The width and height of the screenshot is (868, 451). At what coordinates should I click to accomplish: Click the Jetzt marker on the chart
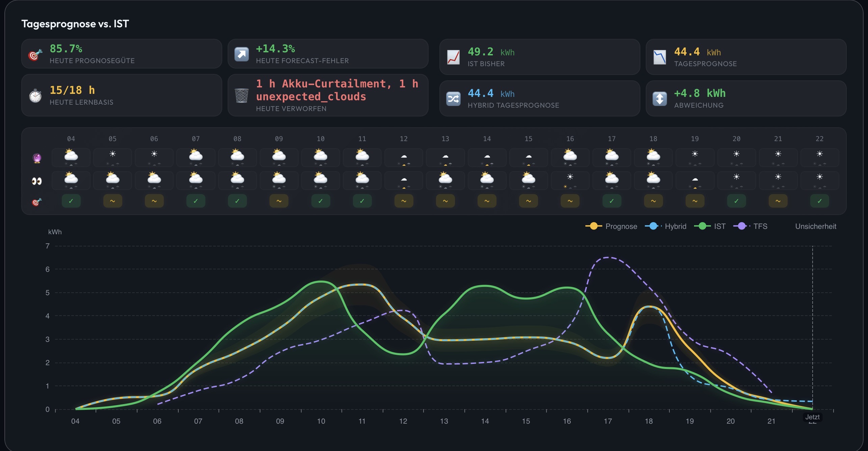point(812,417)
